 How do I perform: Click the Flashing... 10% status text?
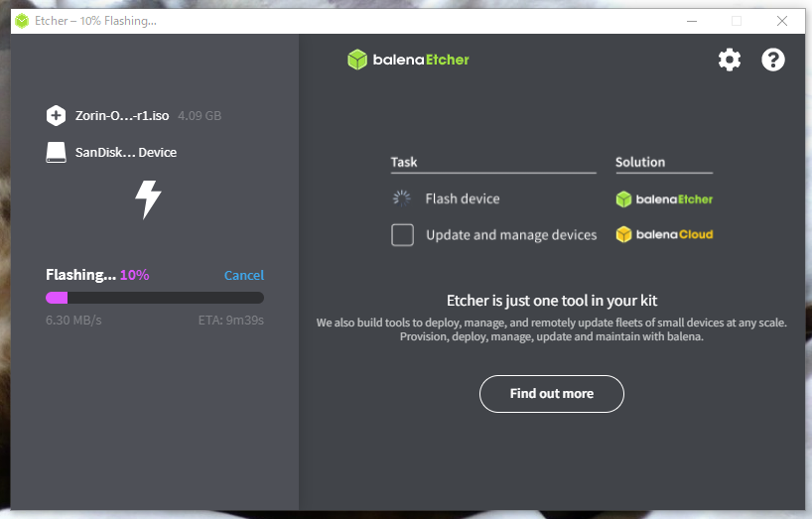97,275
